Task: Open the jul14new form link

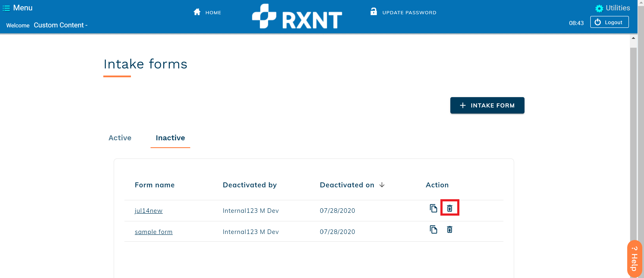Action: pyautogui.click(x=149, y=211)
